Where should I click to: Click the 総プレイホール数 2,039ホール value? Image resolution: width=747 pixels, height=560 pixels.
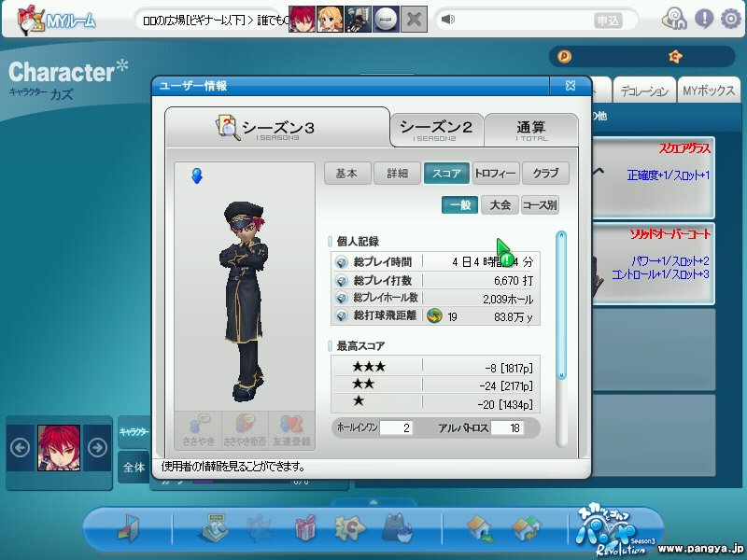pos(508,299)
